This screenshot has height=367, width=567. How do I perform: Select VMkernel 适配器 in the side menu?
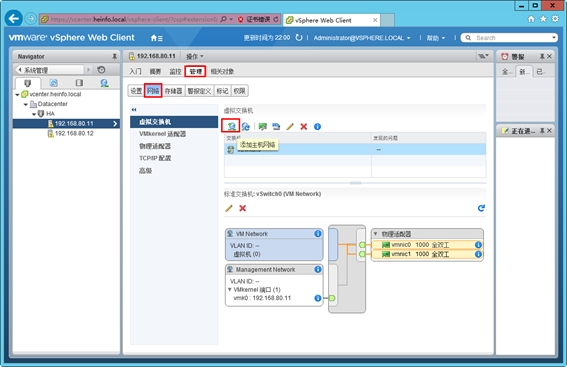174,134
